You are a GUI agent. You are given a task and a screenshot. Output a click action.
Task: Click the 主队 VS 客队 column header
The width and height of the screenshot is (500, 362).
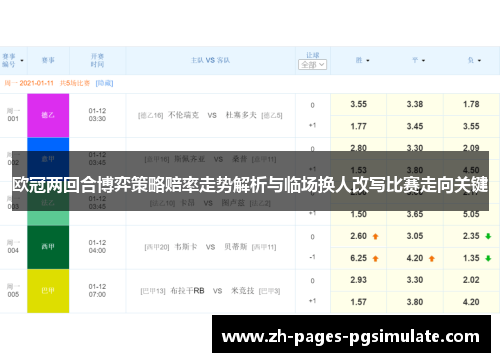click(x=210, y=60)
